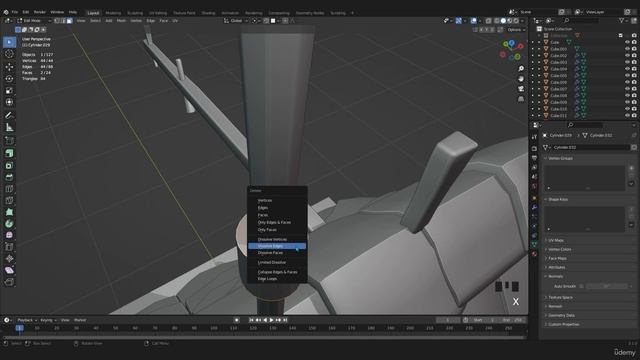640x360 pixels.
Task: Open the Playback dropdown in timeline
Action: point(27,320)
